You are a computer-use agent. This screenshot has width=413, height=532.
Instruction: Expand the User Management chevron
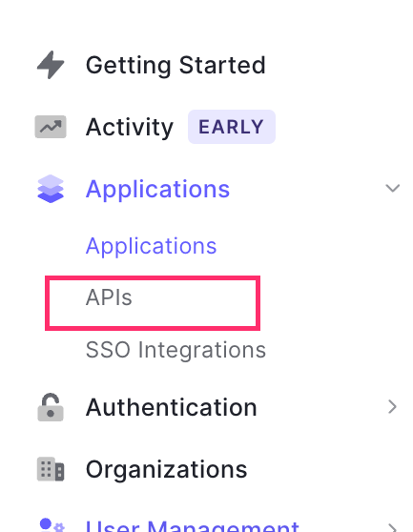[393, 527]
